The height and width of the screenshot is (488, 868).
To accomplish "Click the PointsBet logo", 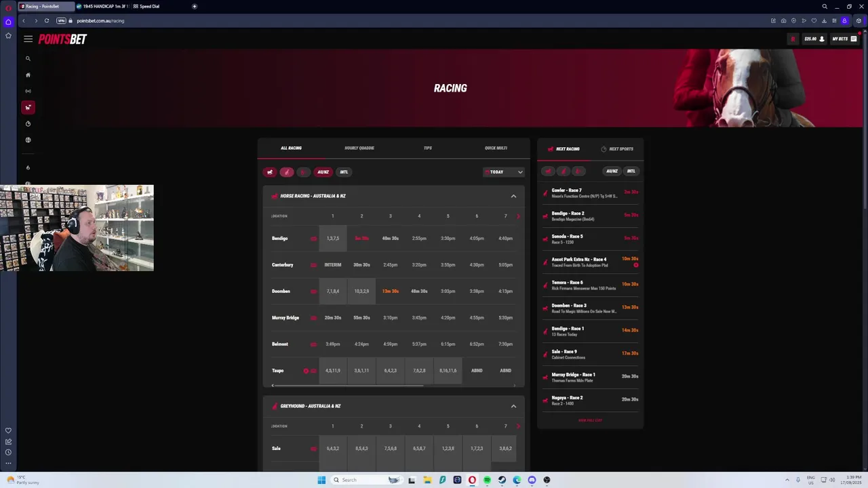I will pos(62,39).
